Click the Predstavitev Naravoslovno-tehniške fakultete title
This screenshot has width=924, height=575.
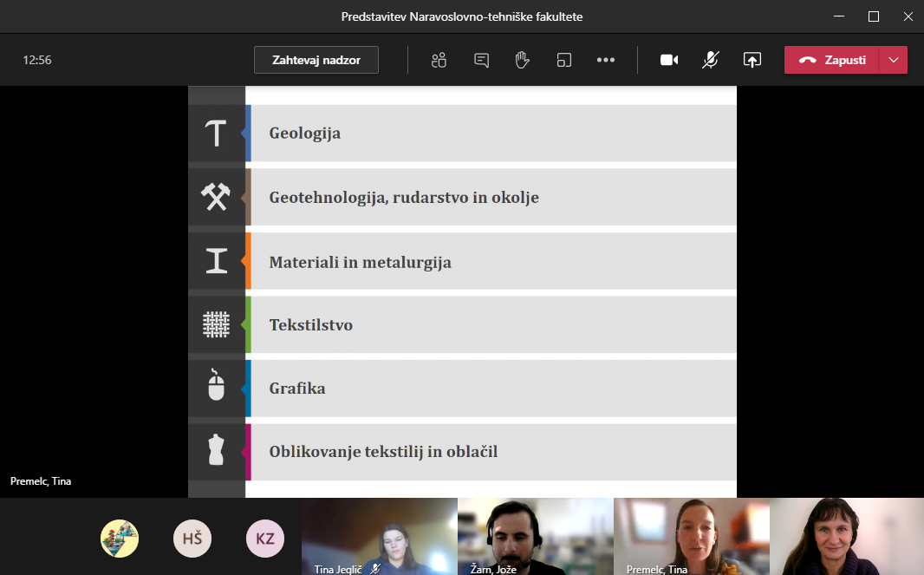(462, 16)
